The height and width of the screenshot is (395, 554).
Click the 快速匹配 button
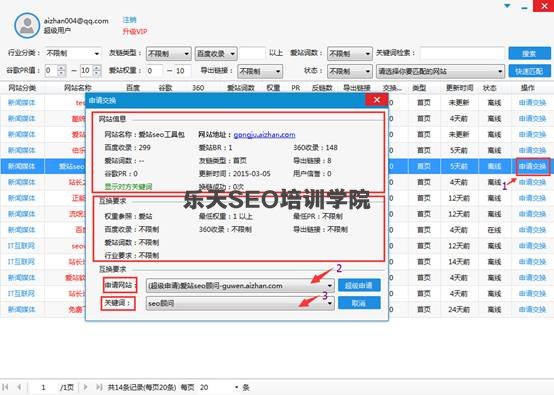pyautogui.click(x=529, y=71)
